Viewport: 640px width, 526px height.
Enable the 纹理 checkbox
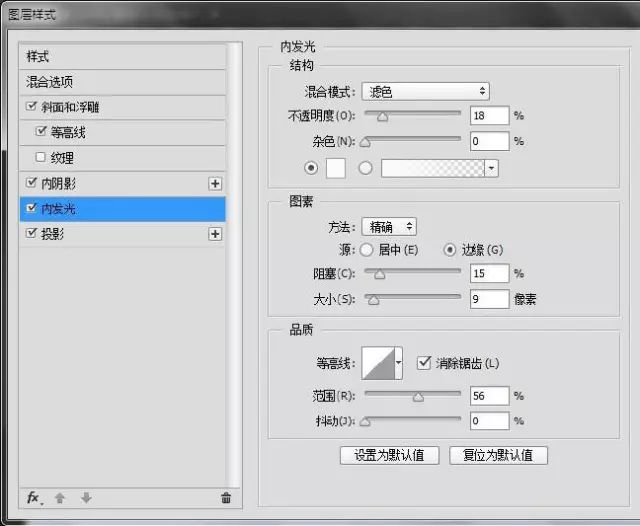tap(40, 157)
